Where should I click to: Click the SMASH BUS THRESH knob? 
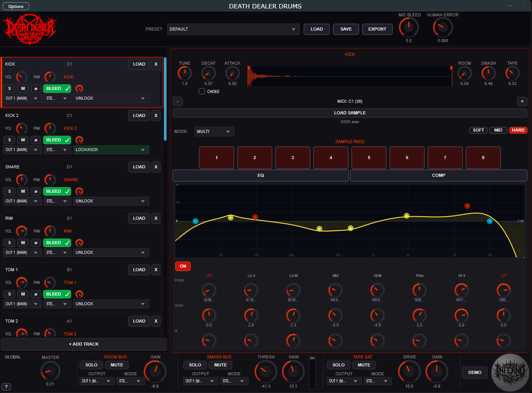(266, 371)
